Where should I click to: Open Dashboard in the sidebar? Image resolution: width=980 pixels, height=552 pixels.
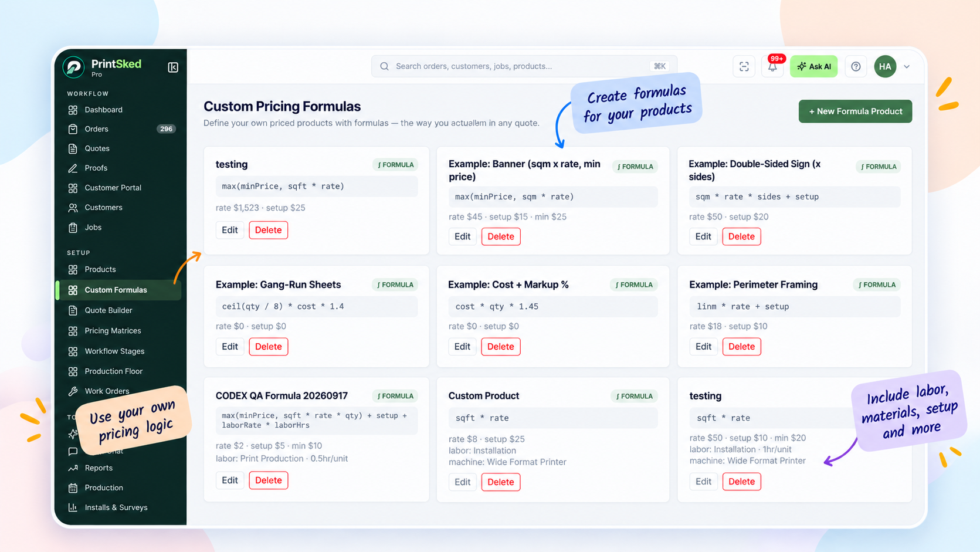(103, 110)
